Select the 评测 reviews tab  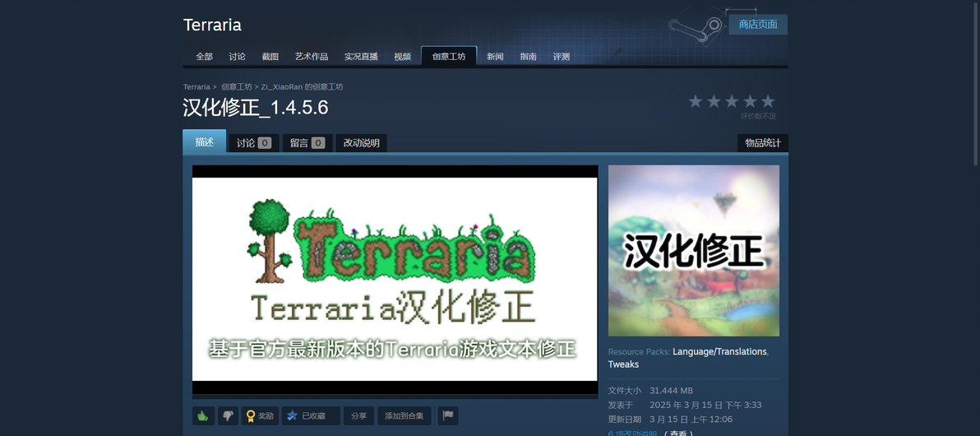562,56
